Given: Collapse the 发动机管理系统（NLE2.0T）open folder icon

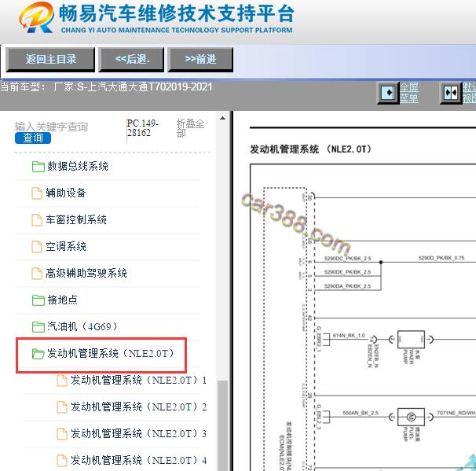Looking at the screenshot, I should click(38, 354).
